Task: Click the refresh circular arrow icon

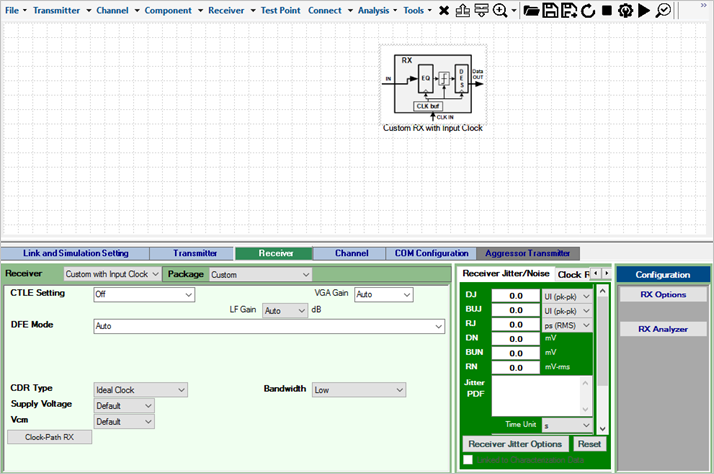Action: pos(587,10)
